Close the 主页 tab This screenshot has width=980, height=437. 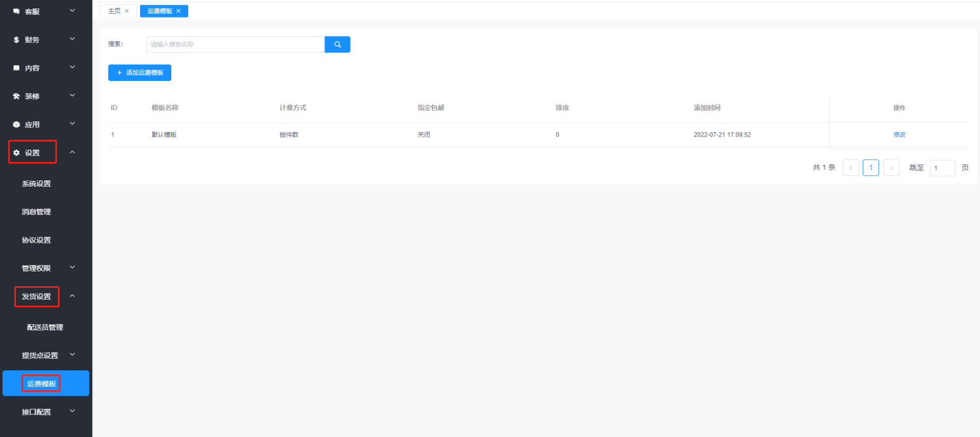pos(127,11)
